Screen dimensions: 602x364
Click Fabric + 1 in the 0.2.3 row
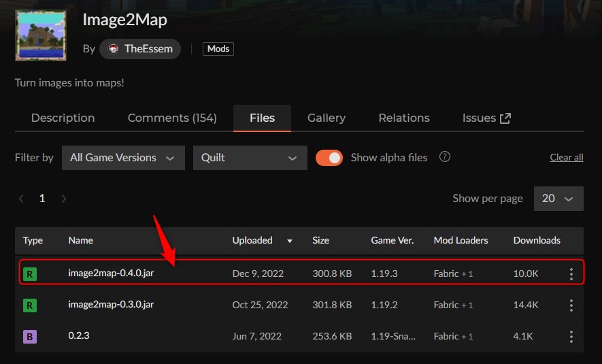point(453,336)
